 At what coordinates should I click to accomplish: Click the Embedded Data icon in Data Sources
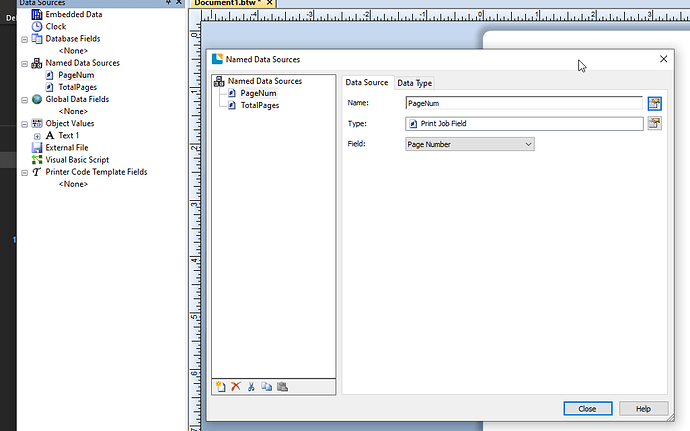click(37, 15)
